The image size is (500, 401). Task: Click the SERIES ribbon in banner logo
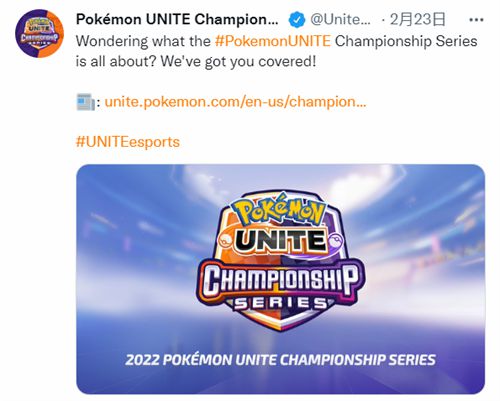click(281, 303)
